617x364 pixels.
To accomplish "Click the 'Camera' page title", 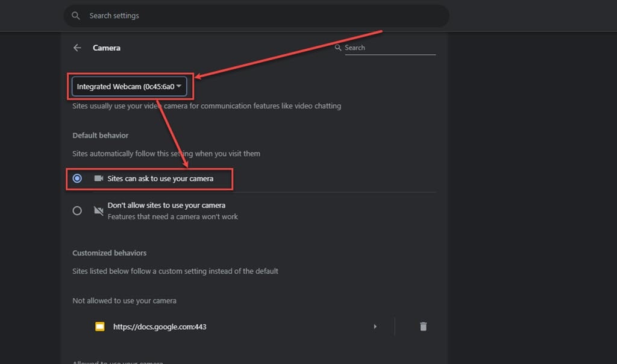I will pyautogui.click(x=107, y=48).
